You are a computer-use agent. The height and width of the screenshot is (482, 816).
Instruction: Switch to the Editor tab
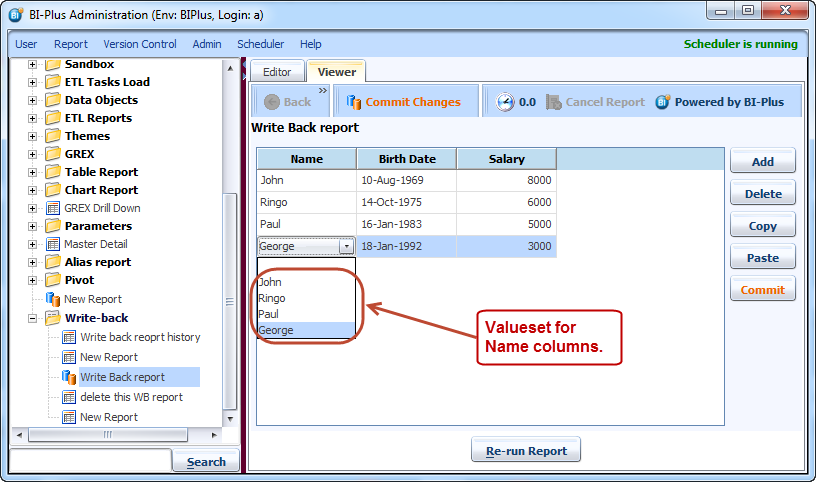point(277,72)
